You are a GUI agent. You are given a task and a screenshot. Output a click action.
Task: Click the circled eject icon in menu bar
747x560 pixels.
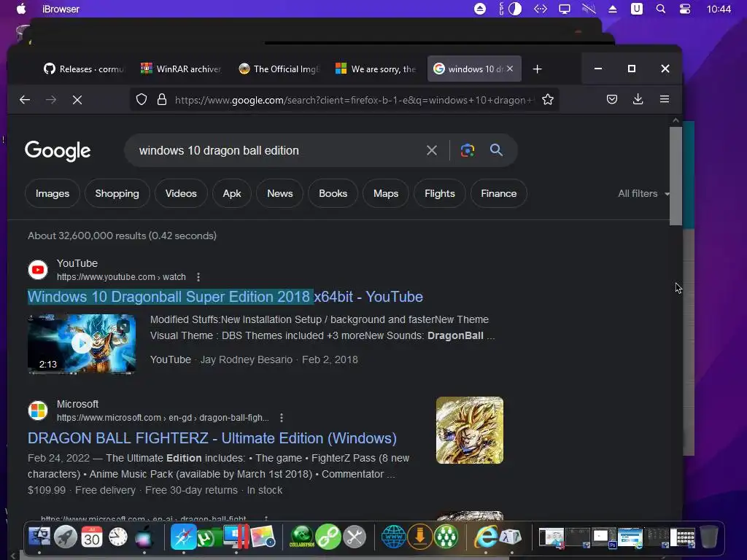480,9
